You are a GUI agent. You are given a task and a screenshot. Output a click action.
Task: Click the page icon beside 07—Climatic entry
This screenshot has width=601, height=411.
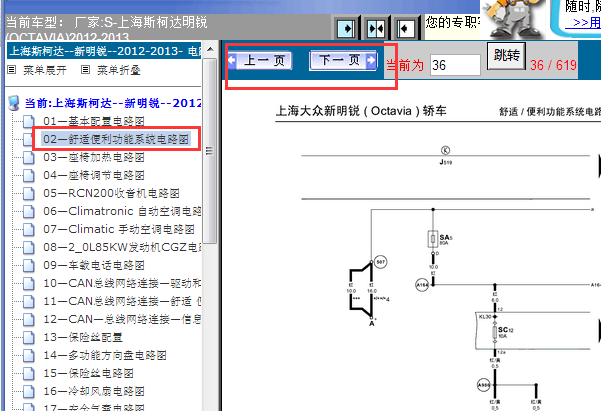pyautogui.click(x=29, y=229)
